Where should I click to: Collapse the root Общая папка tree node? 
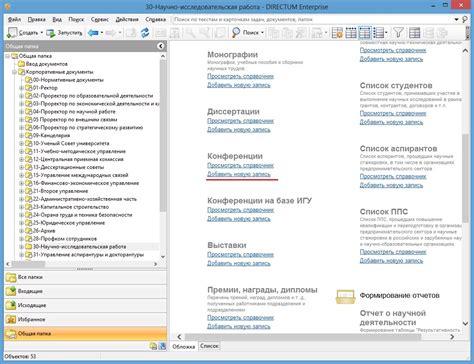pyautogui.click(x=7, y=56)
